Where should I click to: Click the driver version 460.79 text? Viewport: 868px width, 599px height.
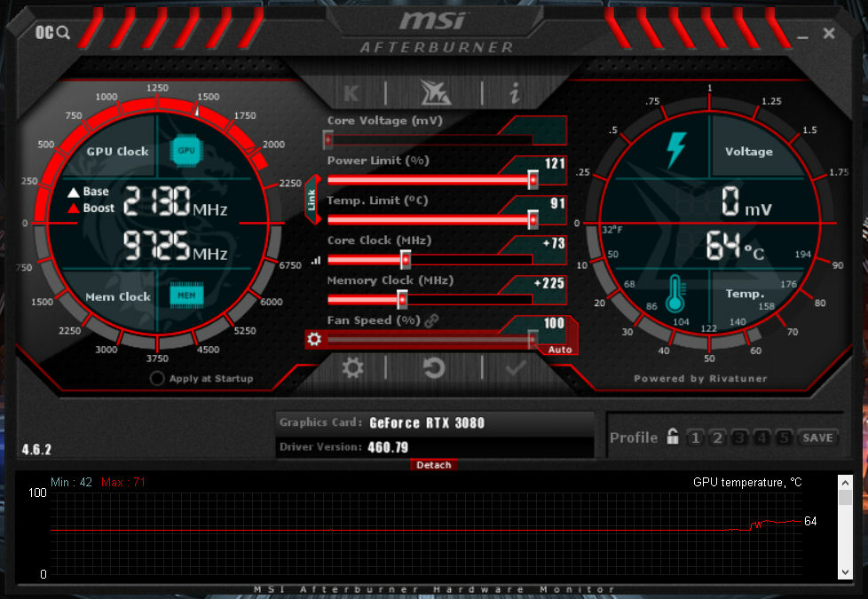[x=388, y=446]
